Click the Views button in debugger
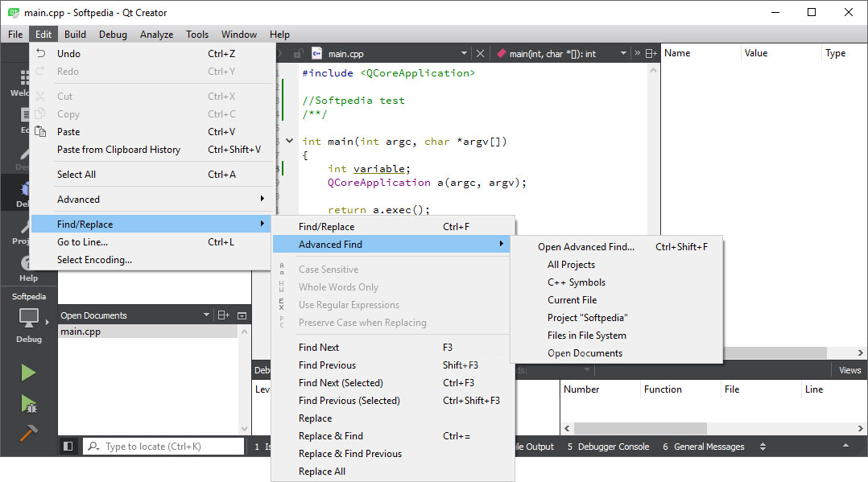 pyautogui.click(x=849, y=370)
